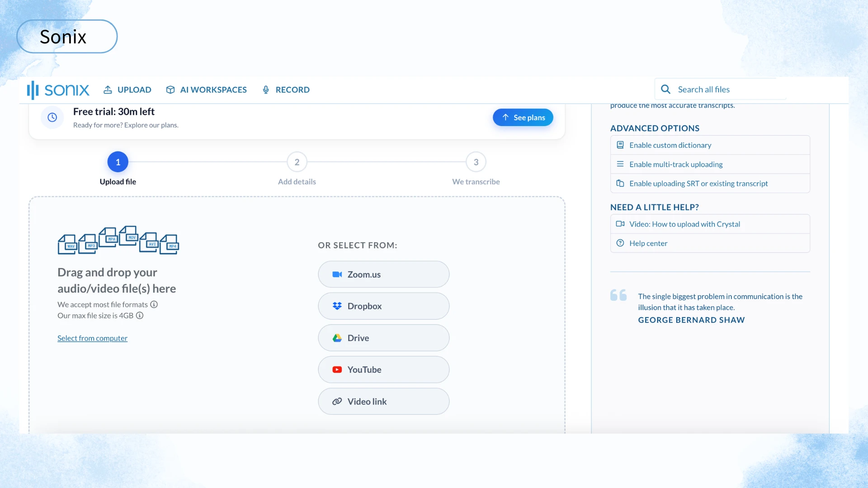Click the drag and drop heading text

117,280
